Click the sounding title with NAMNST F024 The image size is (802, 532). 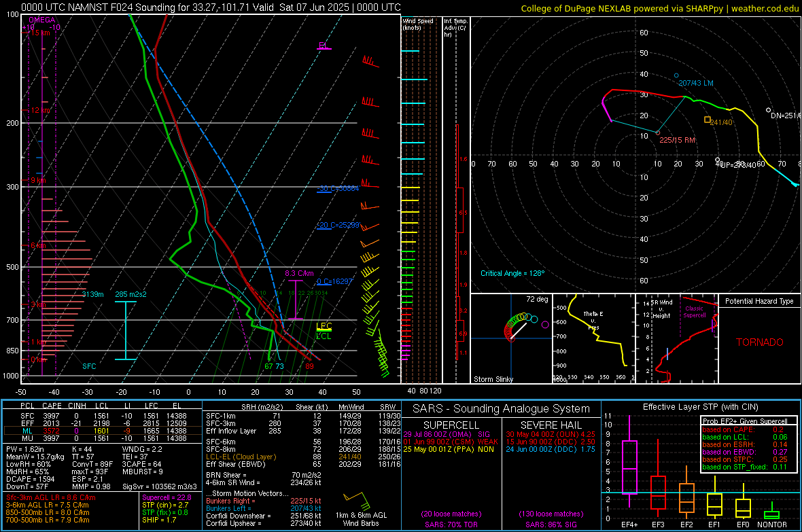tap(211, 7)
